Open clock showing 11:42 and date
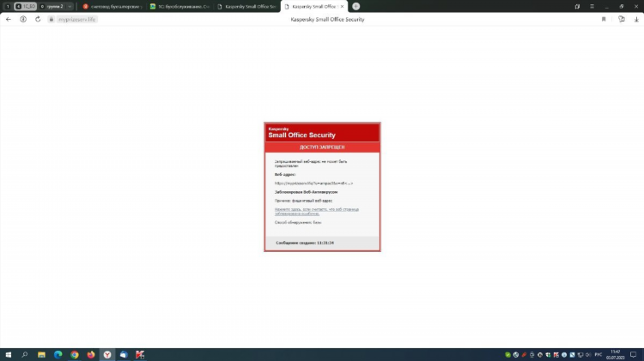Screen dimensions: 644x361 tap(616, 355)
